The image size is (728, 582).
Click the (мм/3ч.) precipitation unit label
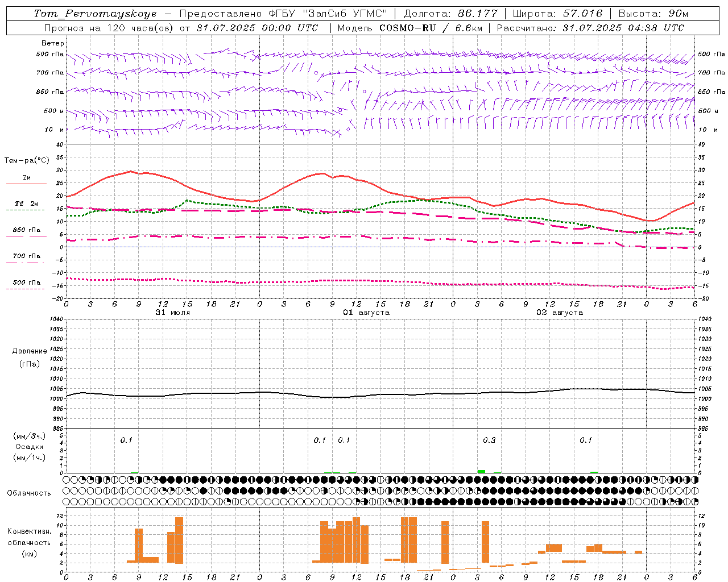(29, 436)
